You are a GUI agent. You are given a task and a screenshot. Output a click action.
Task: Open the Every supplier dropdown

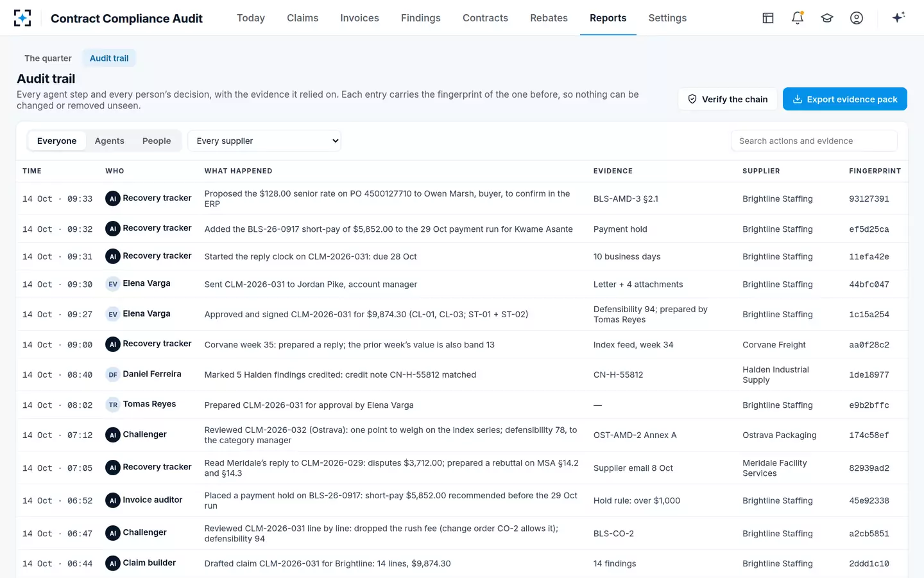coord(264,141)
